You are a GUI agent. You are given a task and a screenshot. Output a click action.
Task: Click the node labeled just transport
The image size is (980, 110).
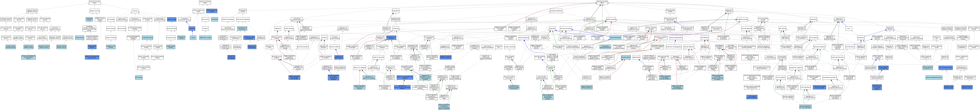coord(396,28)
